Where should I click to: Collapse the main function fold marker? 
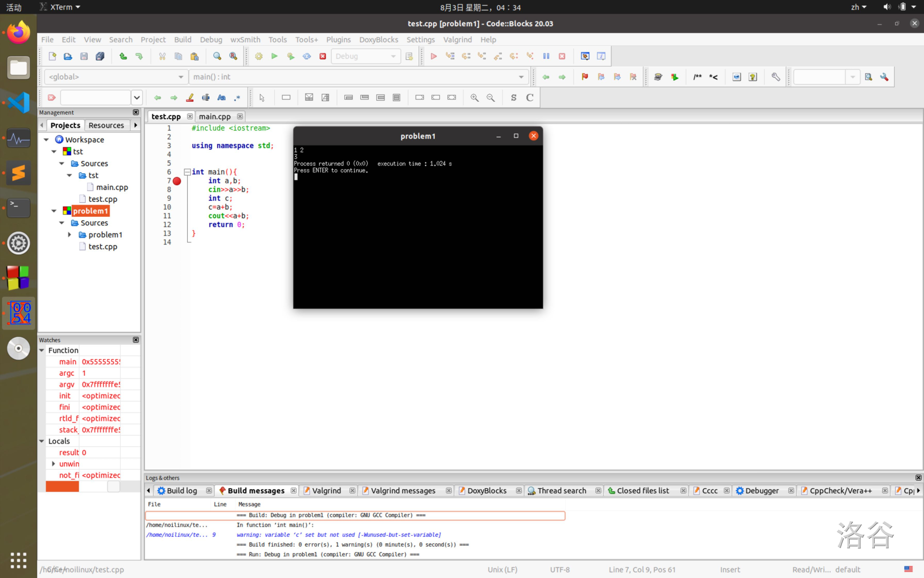[187, 172]
